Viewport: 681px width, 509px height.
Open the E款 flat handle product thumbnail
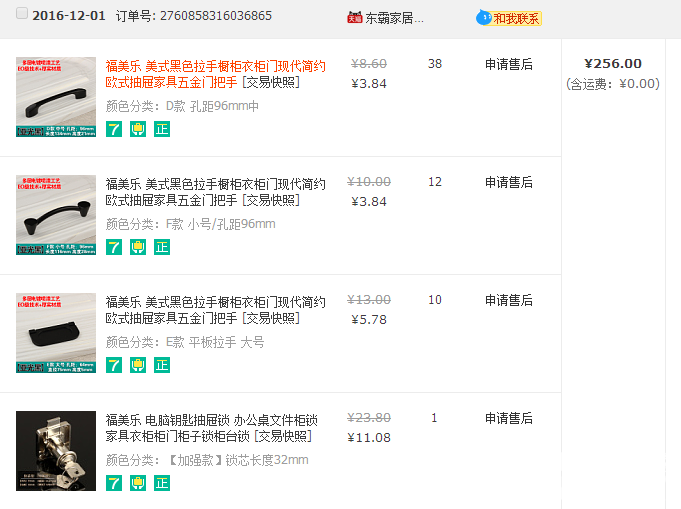coord(56,333)
